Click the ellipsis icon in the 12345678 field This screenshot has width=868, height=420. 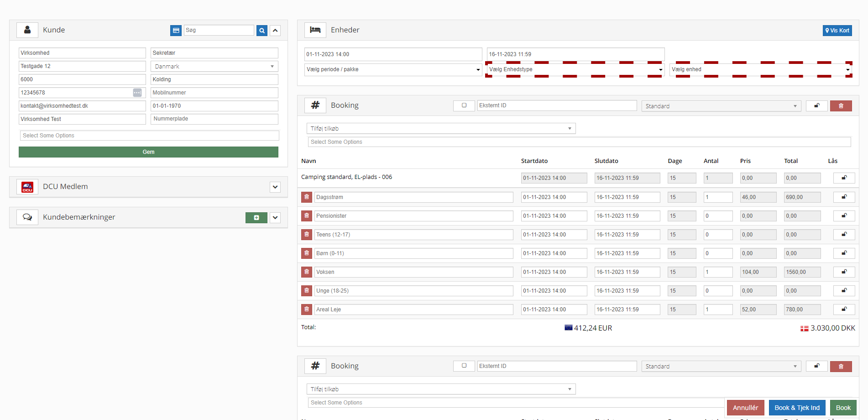(137, 93)
